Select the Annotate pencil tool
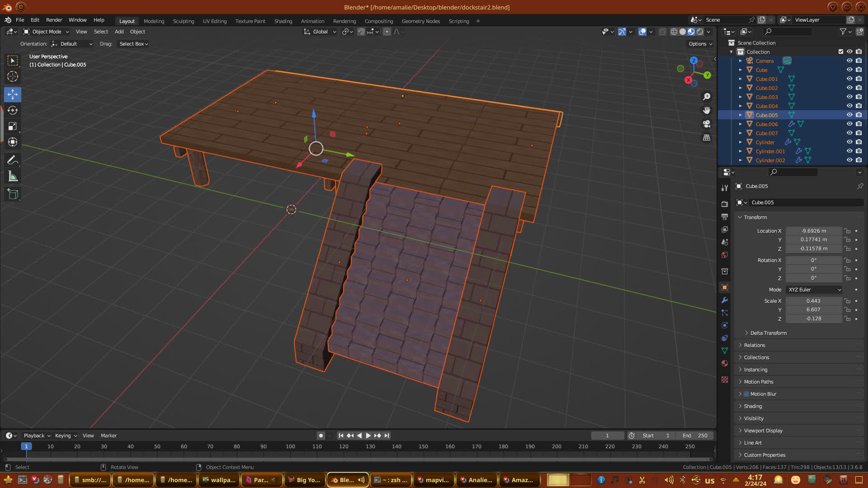 pos(13,160)
